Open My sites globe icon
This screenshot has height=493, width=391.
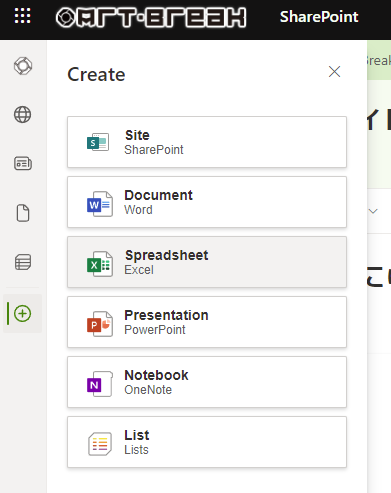click(x=23, y=115)
